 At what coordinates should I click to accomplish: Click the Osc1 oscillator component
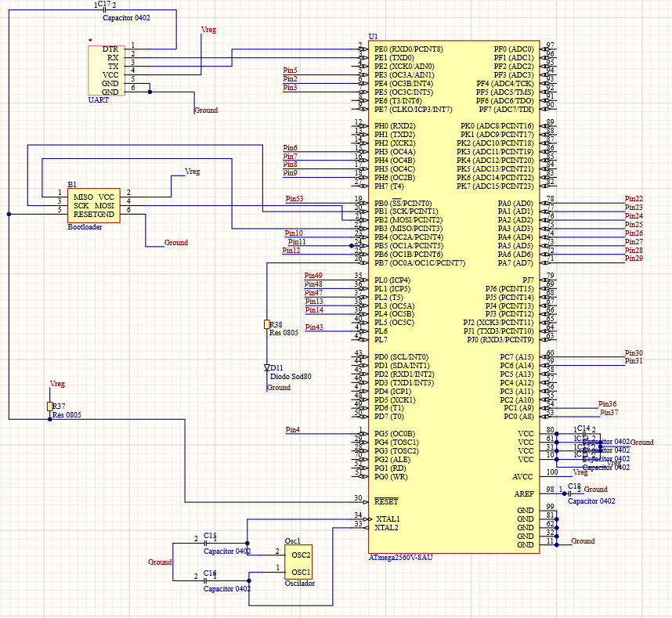[x=298, y=562]
